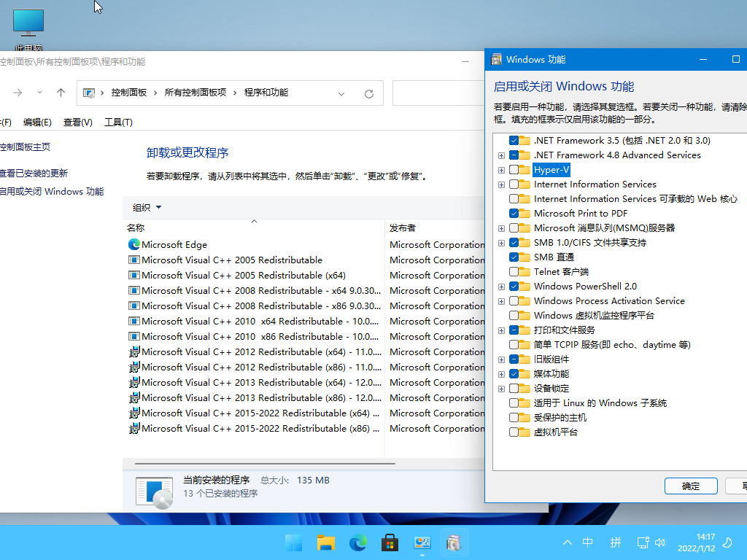Viewport: 747px width, 560px height.
Task: Click the volume icon in system tray
Action: (660, 542)
